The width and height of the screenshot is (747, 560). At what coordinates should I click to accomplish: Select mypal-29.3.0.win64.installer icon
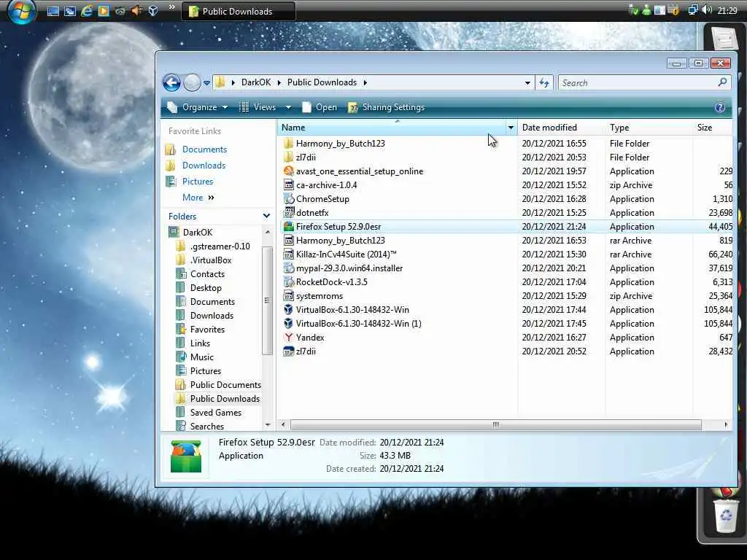(x=288, y=268)
